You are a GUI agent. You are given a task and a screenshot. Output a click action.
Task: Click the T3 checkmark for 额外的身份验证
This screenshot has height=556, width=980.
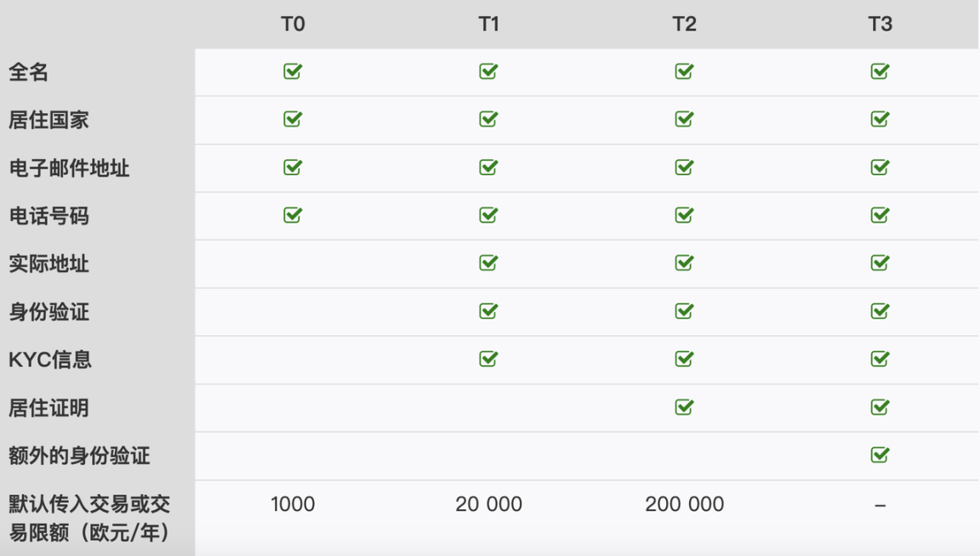pos(880,455)
